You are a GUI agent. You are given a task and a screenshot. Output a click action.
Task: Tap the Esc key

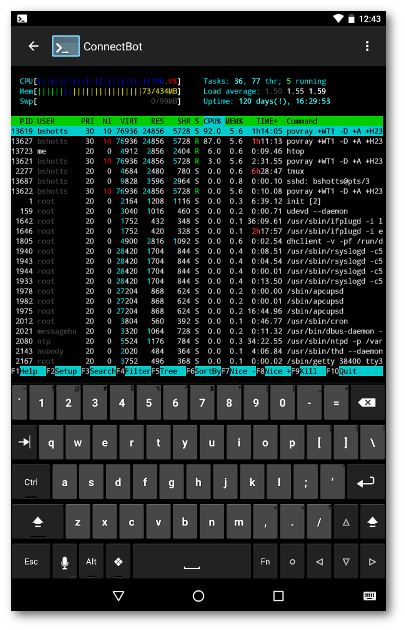tap(31, 562)
